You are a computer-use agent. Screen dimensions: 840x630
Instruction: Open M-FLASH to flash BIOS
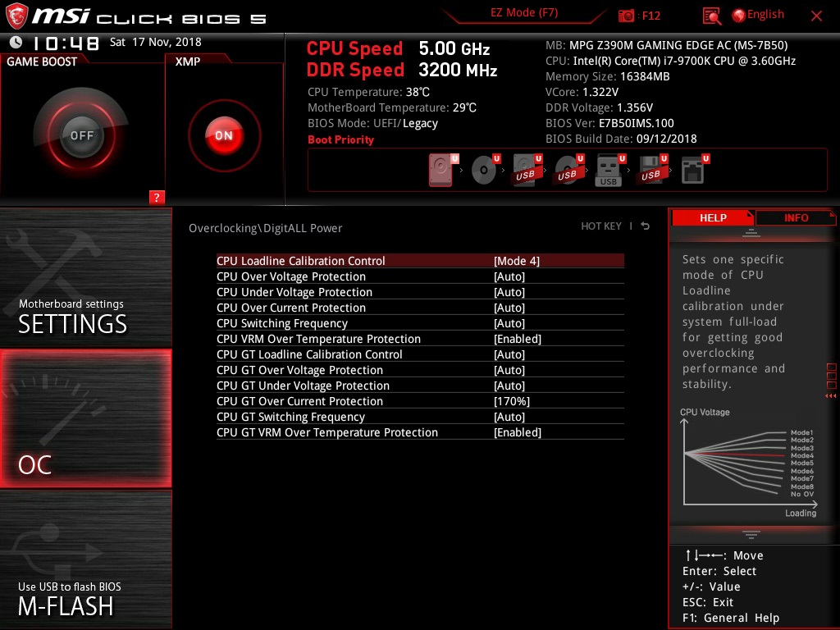point(85,559)
